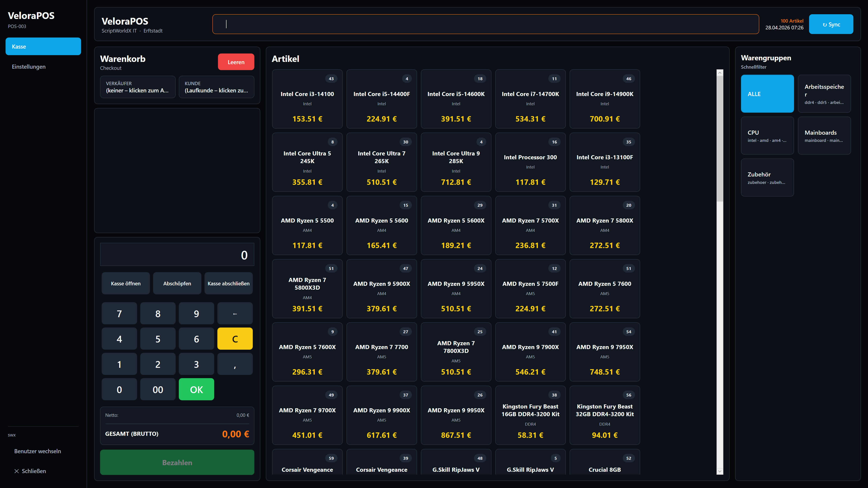Click the article list scroll-up arrow
The width and height of the screenshot is (868, 488).
(720, 73)
